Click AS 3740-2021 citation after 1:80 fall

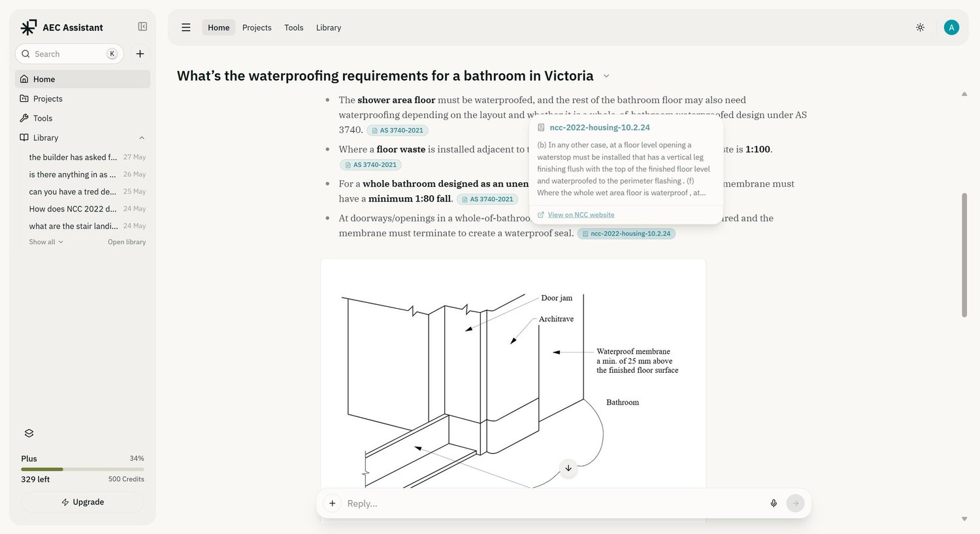click(487, 199)
